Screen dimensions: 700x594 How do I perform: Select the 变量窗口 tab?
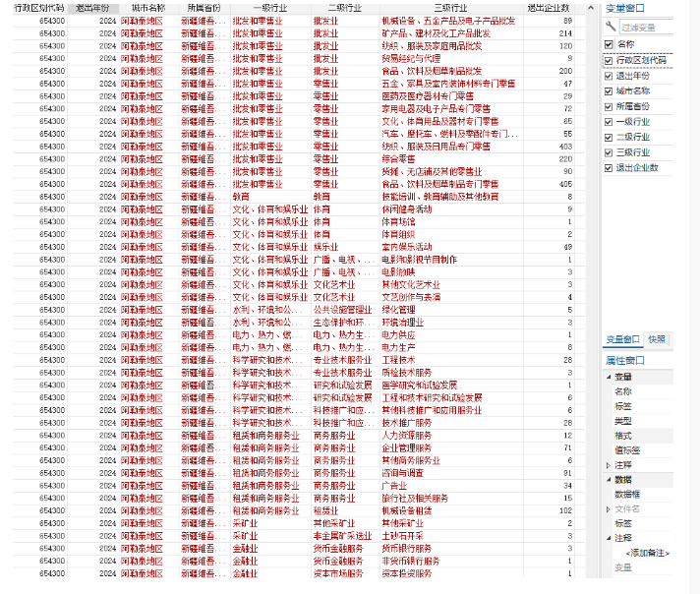pos(621,339)
